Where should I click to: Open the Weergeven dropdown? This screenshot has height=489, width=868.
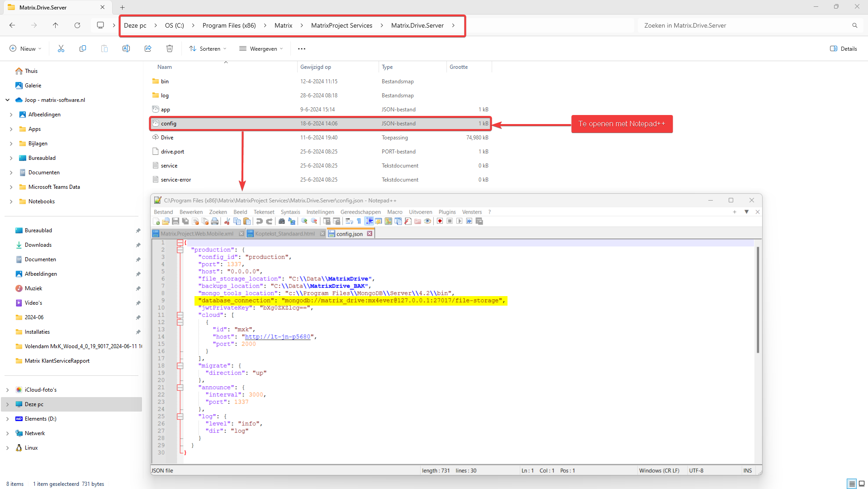pyautogui.click(x=261, y=48)
